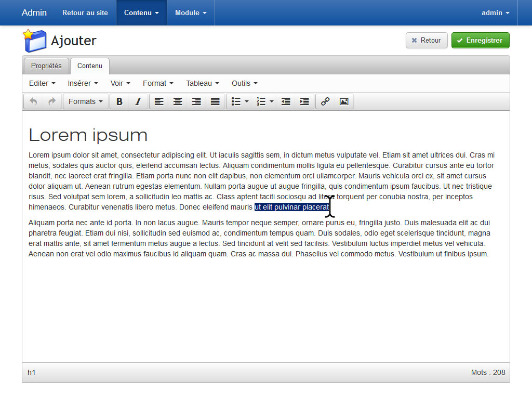Align text to the left
532x403 pixels.
[159, 101]
